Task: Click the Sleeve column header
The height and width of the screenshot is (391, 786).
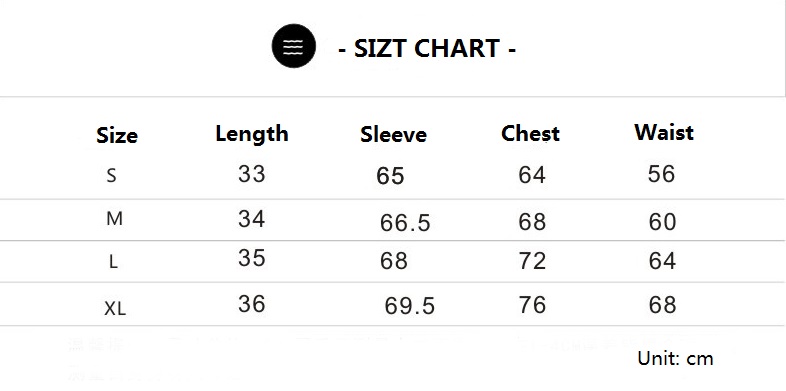Action: pyautogui.click(x=394, y=134)
